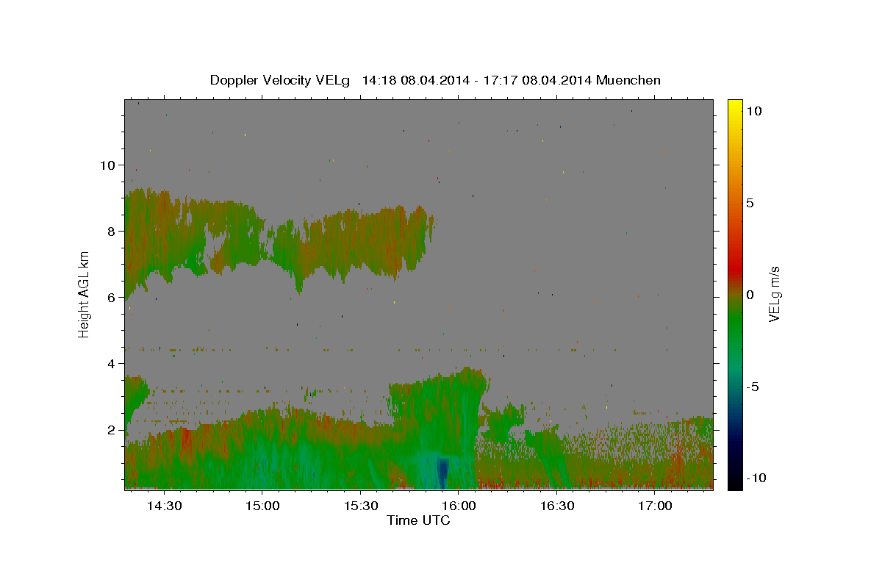The image size is (882, 588).
Task: Click the height tick label 2
Action: [112, 430]
